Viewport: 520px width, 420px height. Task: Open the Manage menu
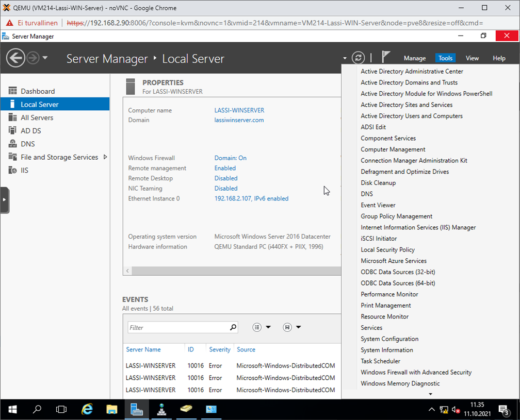[x=415, y=58]
